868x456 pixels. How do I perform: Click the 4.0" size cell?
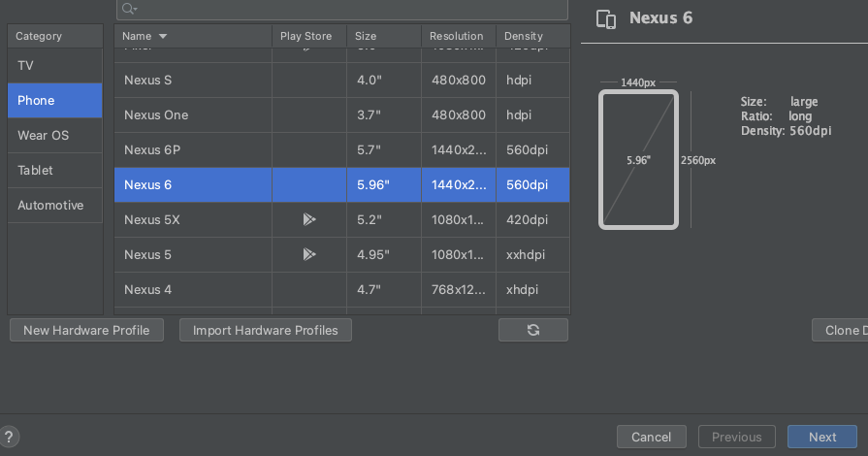point(384,80)
